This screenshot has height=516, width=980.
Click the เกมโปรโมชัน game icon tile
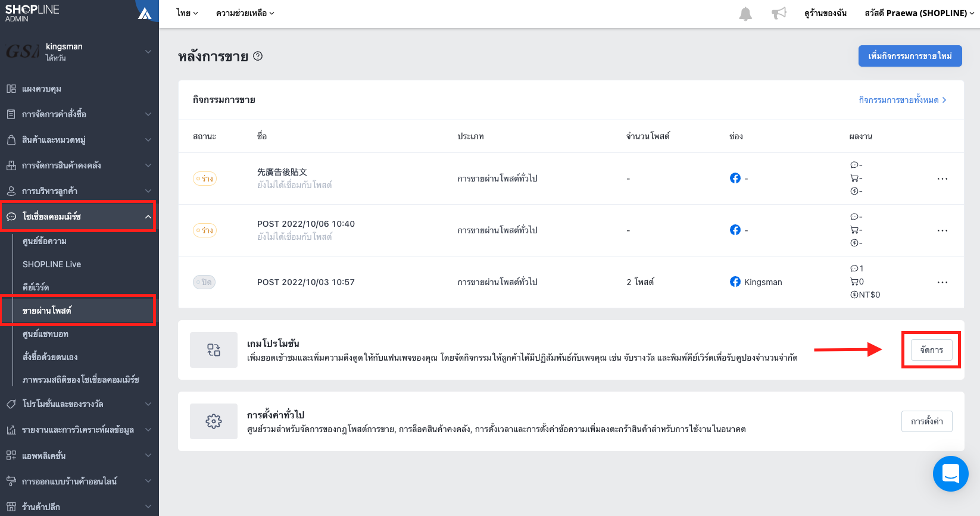coord(214,350)
